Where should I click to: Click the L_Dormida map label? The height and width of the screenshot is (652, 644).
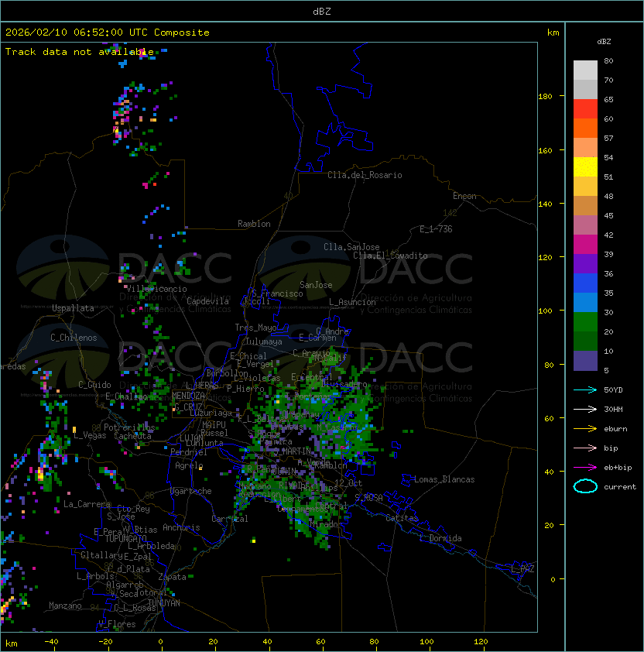pos(440,538)
